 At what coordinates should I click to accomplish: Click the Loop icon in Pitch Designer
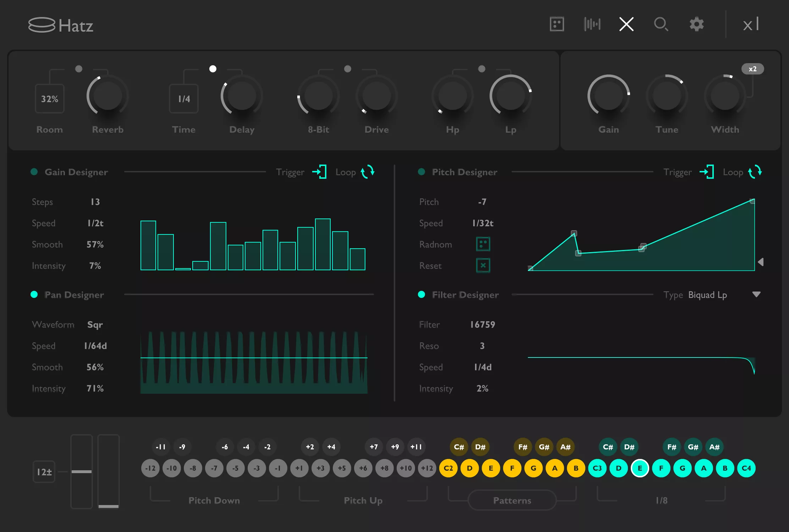(755, 172)
